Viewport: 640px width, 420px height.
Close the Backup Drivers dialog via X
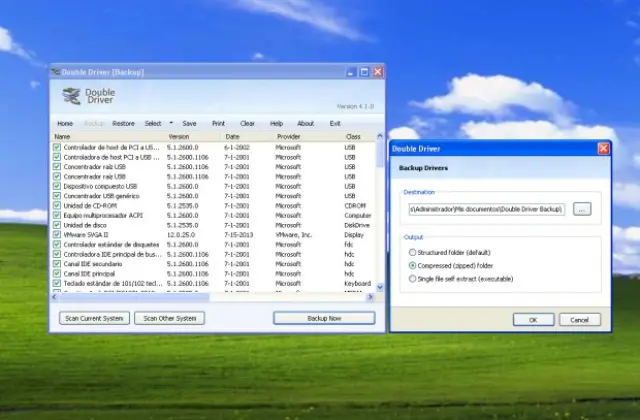click(x=603, y=148)
